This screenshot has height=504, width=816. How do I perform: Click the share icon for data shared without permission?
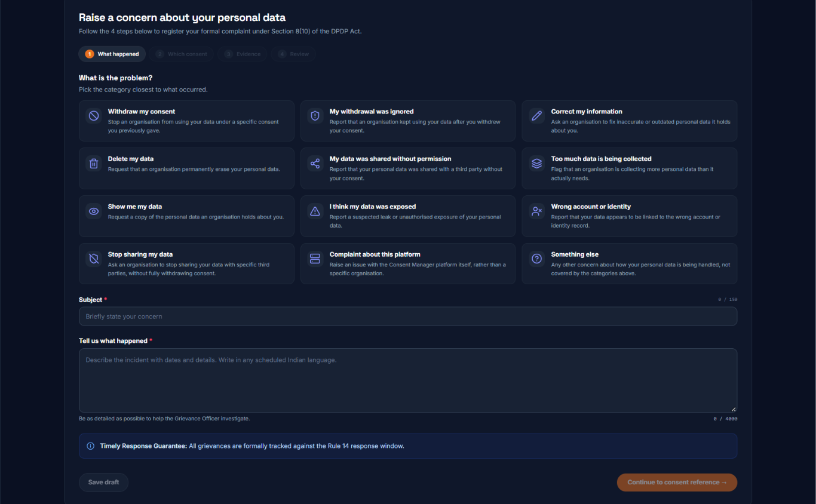coord(315,164)
